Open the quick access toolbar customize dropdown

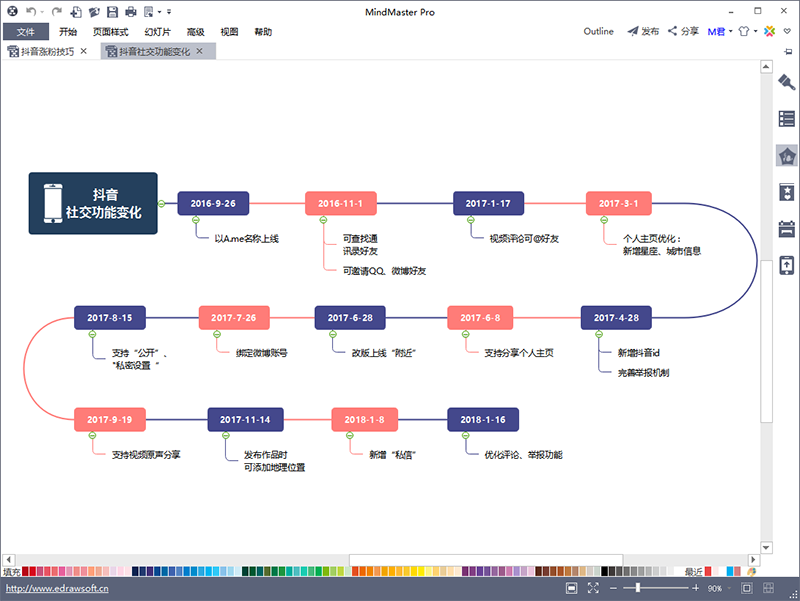(x=169, y=11)
